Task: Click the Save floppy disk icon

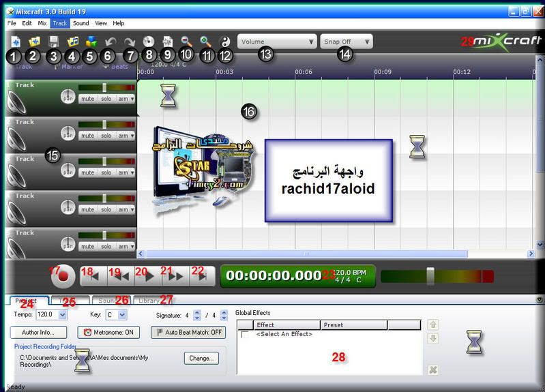Action: tap(53, 42)
